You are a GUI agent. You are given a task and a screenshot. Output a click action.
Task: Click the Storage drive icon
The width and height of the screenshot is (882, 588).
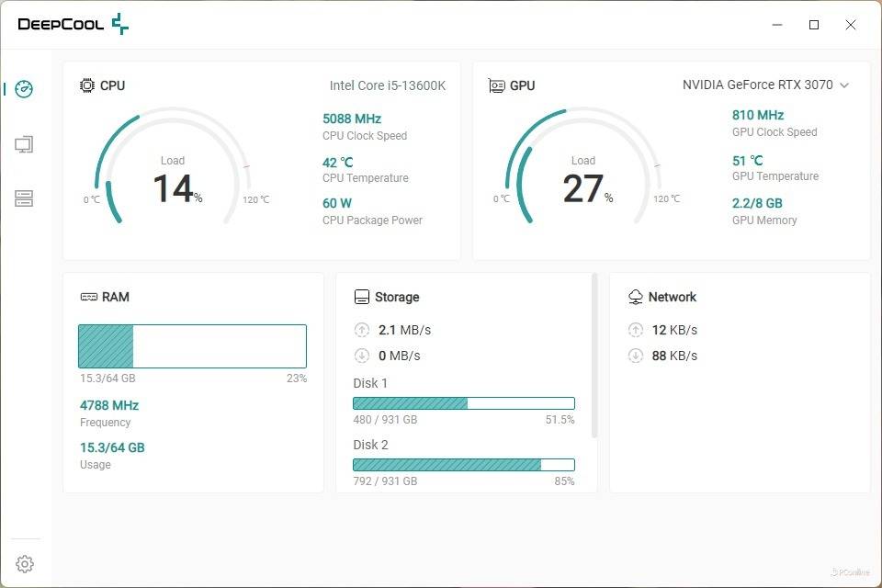[x=362, y=297]
